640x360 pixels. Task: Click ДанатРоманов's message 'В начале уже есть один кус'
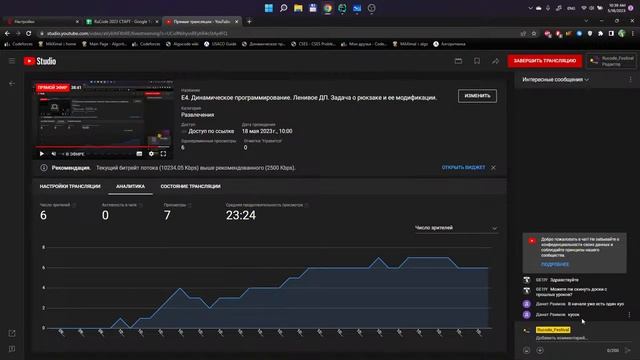point(596,304)
